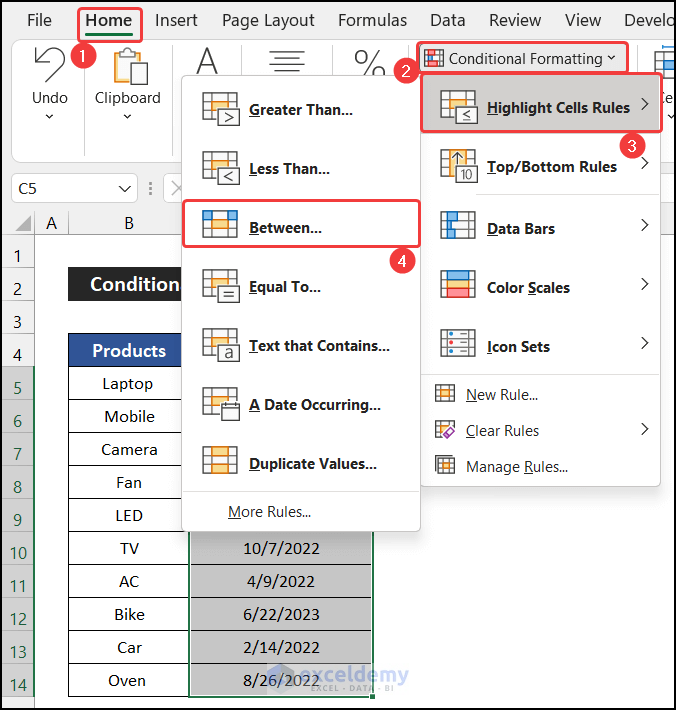Click the Products header cell
This screenshot has height=710, width=676.
click(x=127, y=350)
